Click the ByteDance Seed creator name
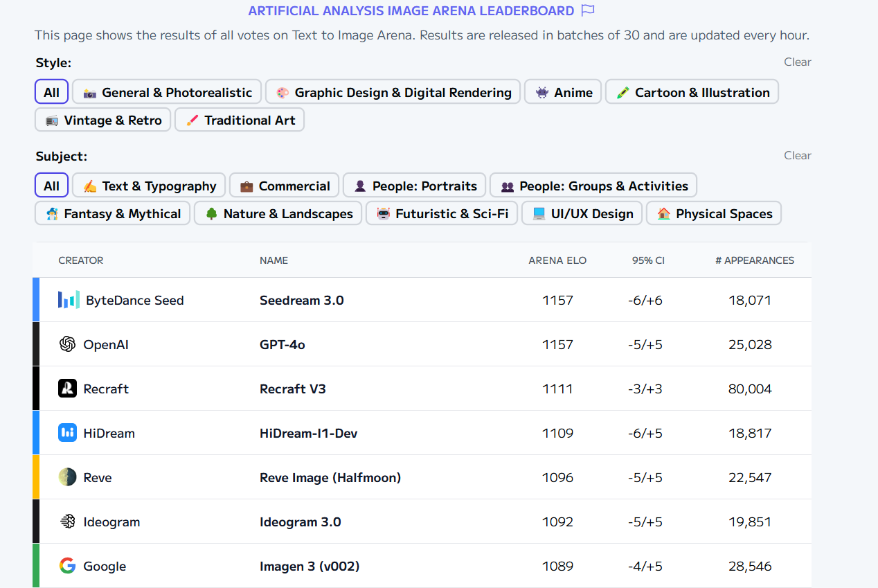 pyautogui.click(x=135, y=300)
